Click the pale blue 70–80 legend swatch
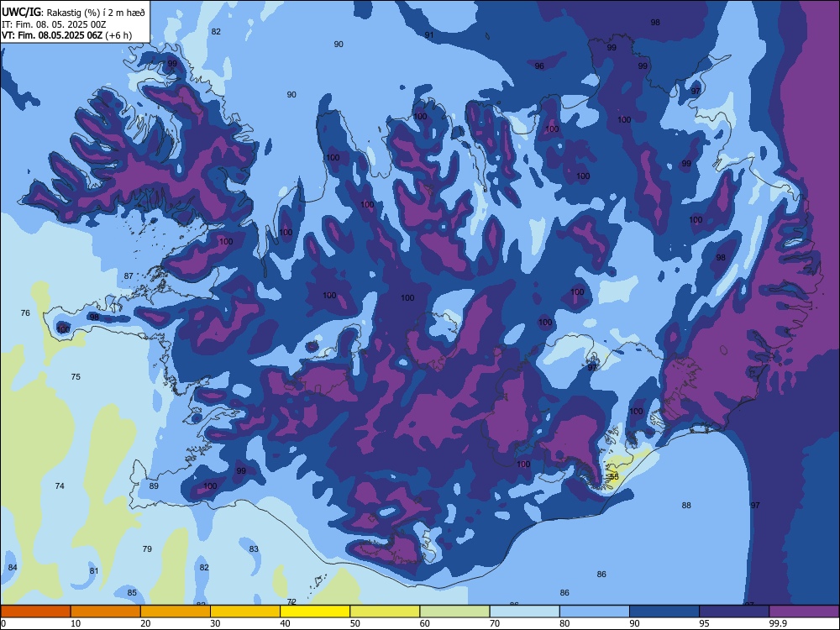Viewport: 840px width, 630px height. 524,612
